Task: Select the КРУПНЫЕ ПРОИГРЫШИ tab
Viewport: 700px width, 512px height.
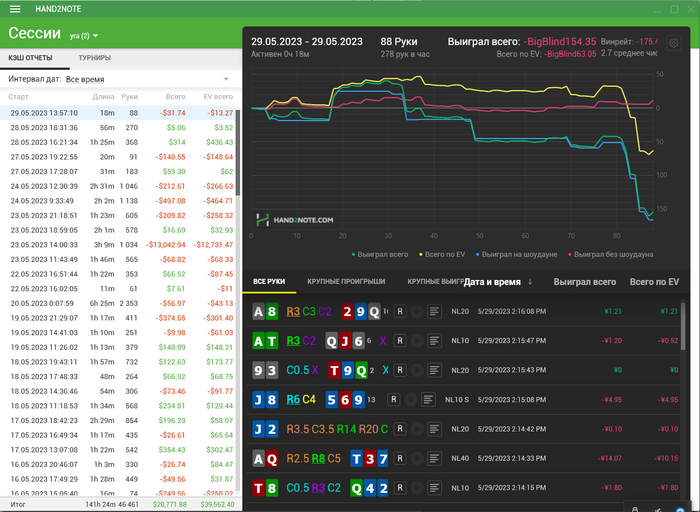Action: click(x=346, y=282)
